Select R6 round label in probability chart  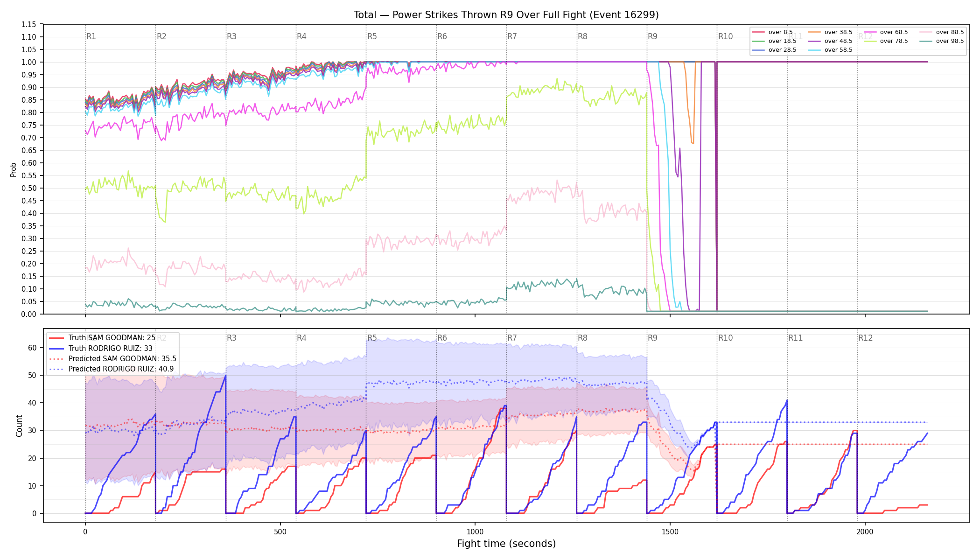[442, 36]
